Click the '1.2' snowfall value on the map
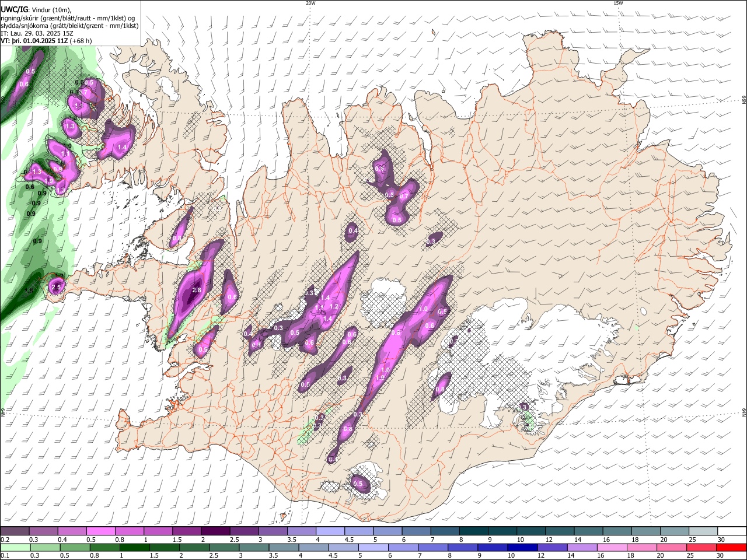The height and width of the screenshot is (560, 747). (334, 306)
